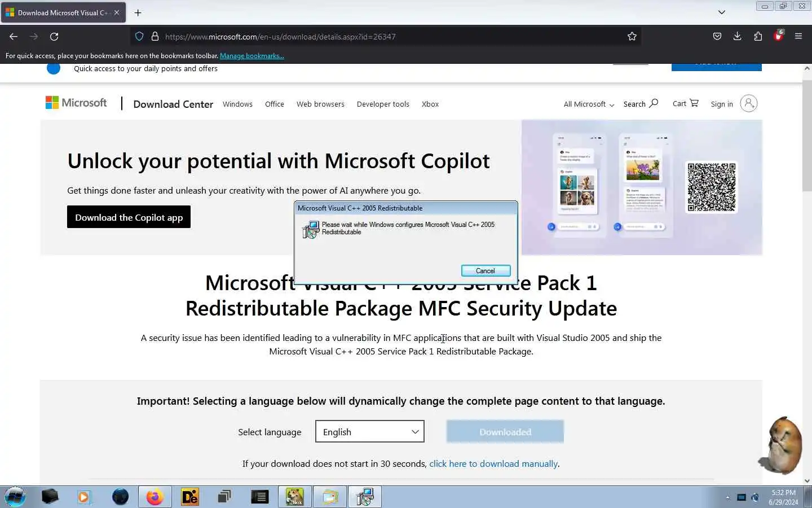The height and width of the screenshot is (508, 812).
Task: Open the extensions puzzle icon
Action: (758, 36)
